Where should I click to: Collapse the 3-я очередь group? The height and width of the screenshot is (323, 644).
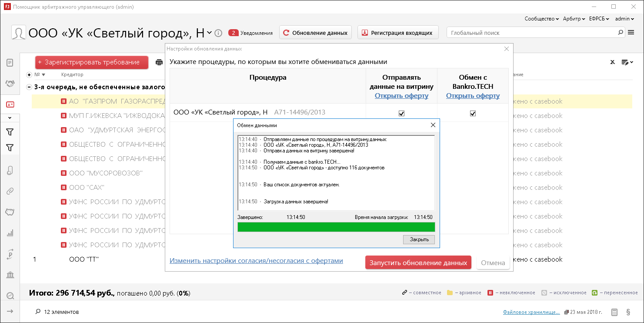click(29, 87)
